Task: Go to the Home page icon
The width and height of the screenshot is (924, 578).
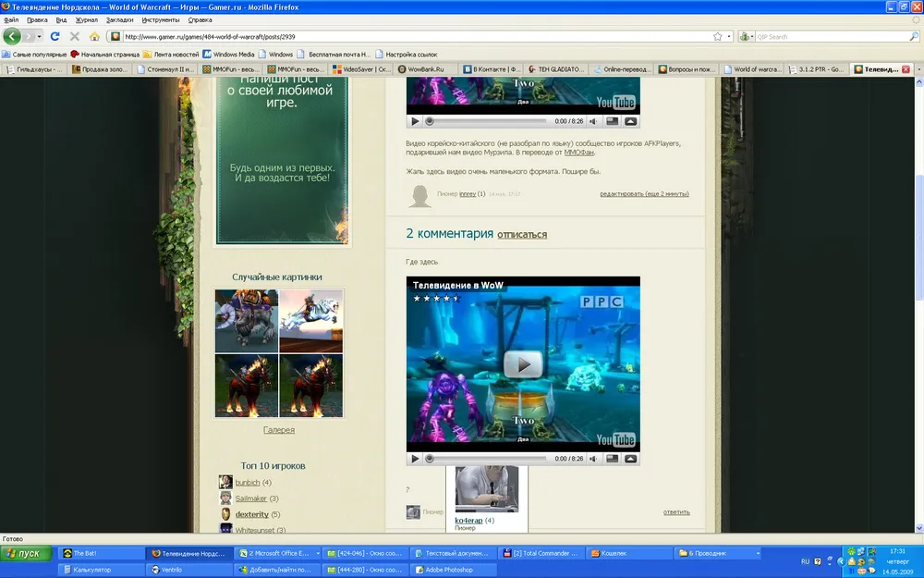Action: (x=94, y=36)
